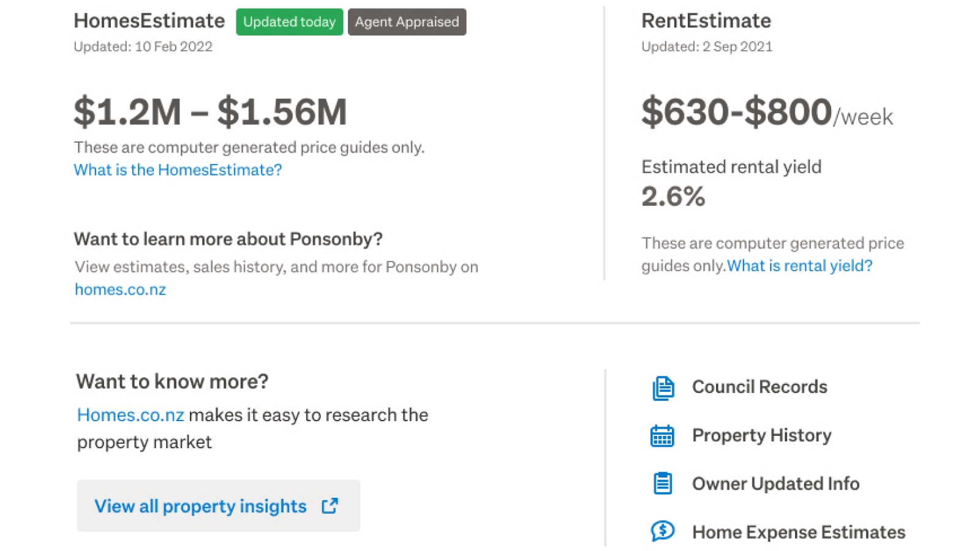The image size is (980, 551).
Task: Select the 'Home Expense Estimates' label
Action: pos(799,532)
